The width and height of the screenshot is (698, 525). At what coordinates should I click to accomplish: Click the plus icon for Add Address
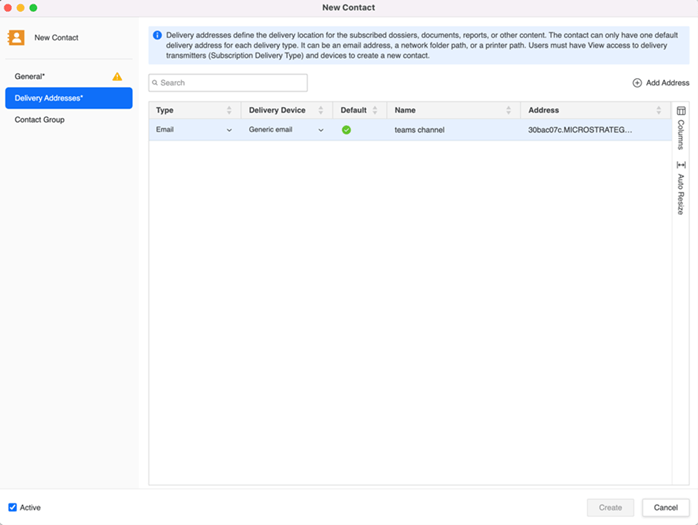click(637, 83)
